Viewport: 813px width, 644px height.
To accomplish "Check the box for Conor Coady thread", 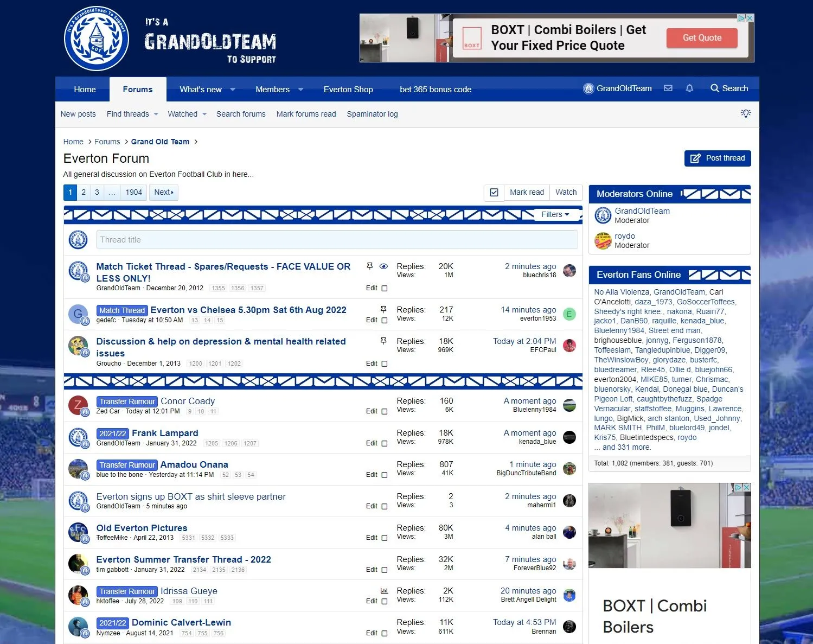I will 385,411.
